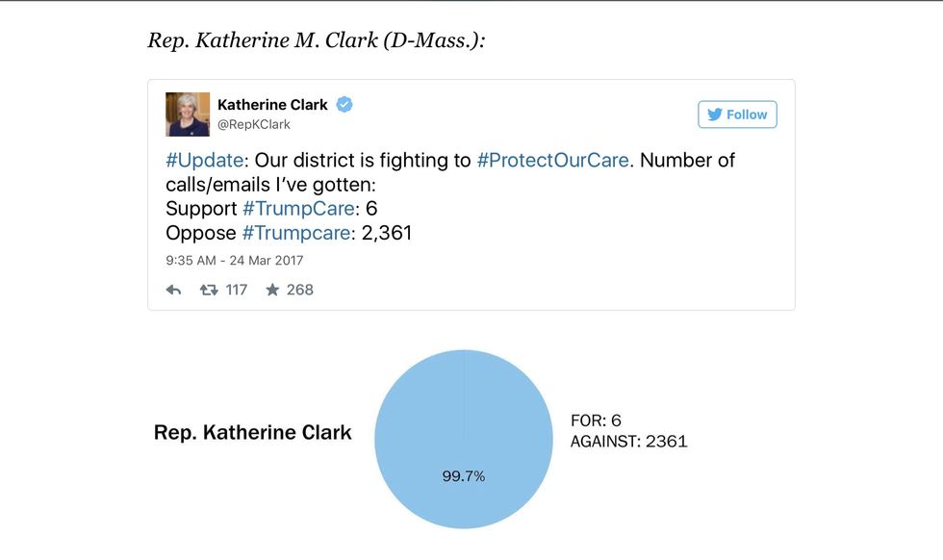This screenshot has height=560, width=943.
Task: Open the #ProtectOurCare hashtag
Action: 553,160
